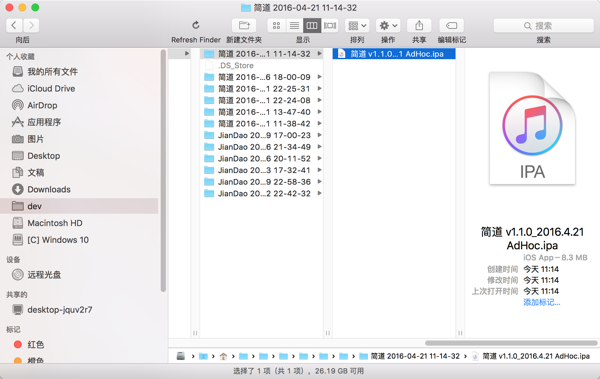The height and width of the screenshot is (379, 600).
Task: Click 简道 2016-04-21 11-14-32 in path bar
Action: point(410,356)
